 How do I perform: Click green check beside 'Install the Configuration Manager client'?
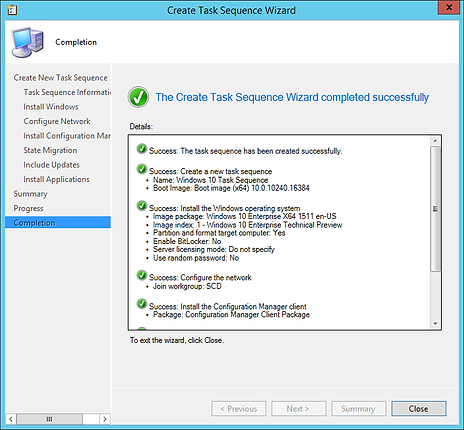(x=142, y=304)
